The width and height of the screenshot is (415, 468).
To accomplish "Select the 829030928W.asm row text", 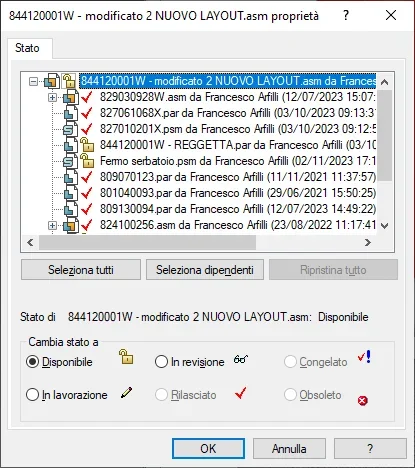I will tap(237, 97).
